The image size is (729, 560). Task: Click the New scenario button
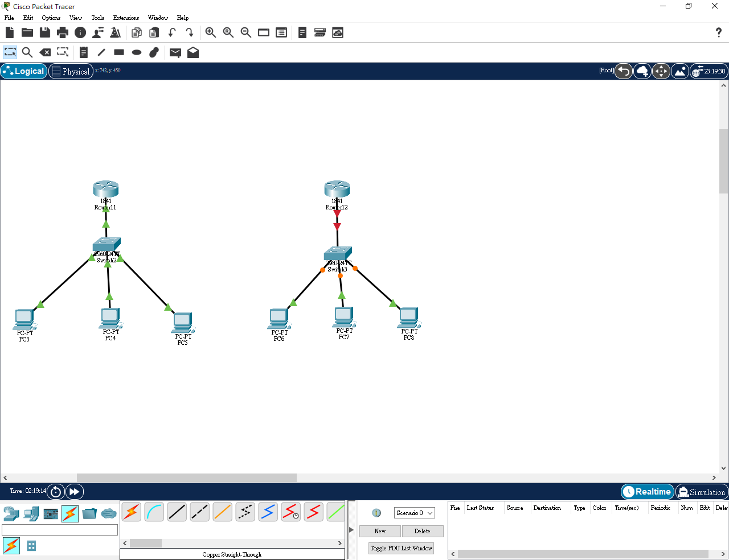[x=380, y=531]
